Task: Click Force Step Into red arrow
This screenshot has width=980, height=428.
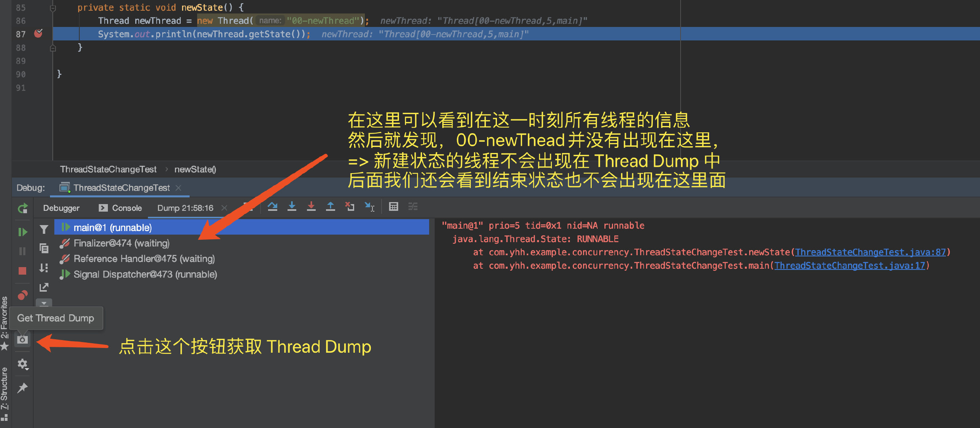Action: pos(311,206)
